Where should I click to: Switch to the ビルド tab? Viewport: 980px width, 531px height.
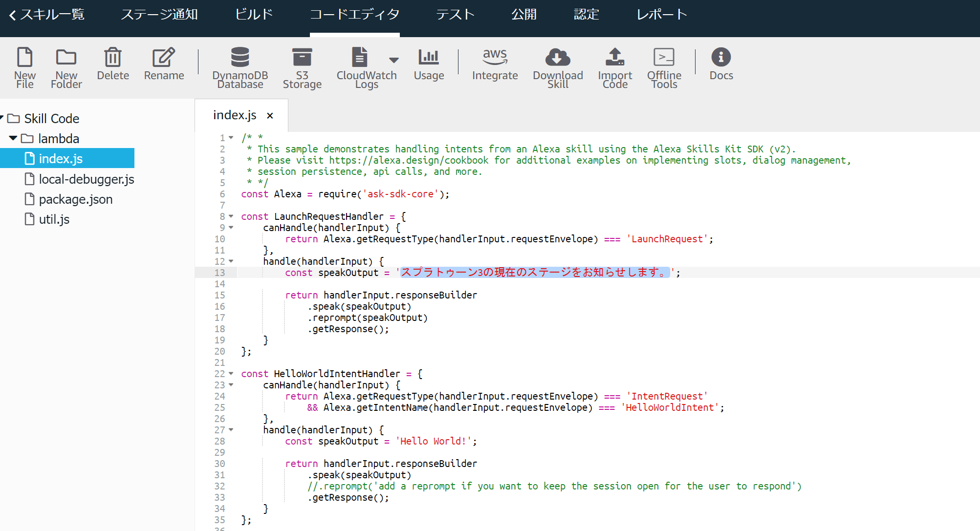coord(254,15)
